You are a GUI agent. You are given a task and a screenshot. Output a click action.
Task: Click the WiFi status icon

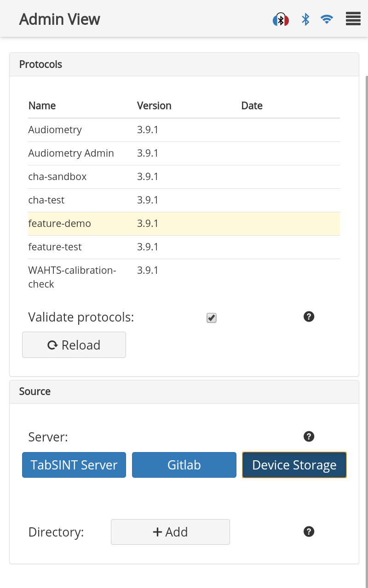point(327,19)
